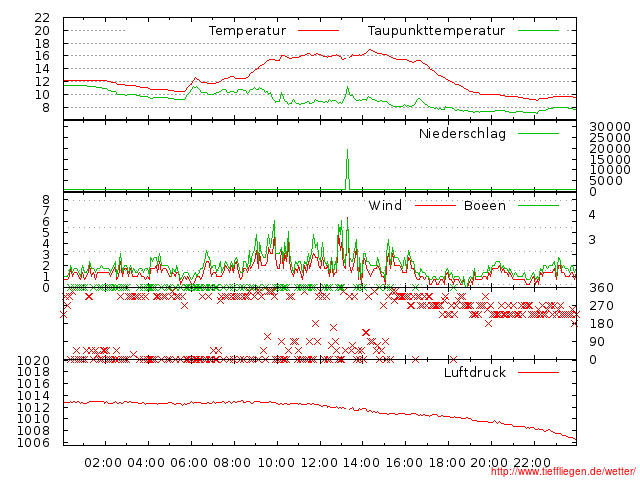This screenshot has height=480, width=640.
Task: Click precipitation axis value 10000
Action: (610, 170)
